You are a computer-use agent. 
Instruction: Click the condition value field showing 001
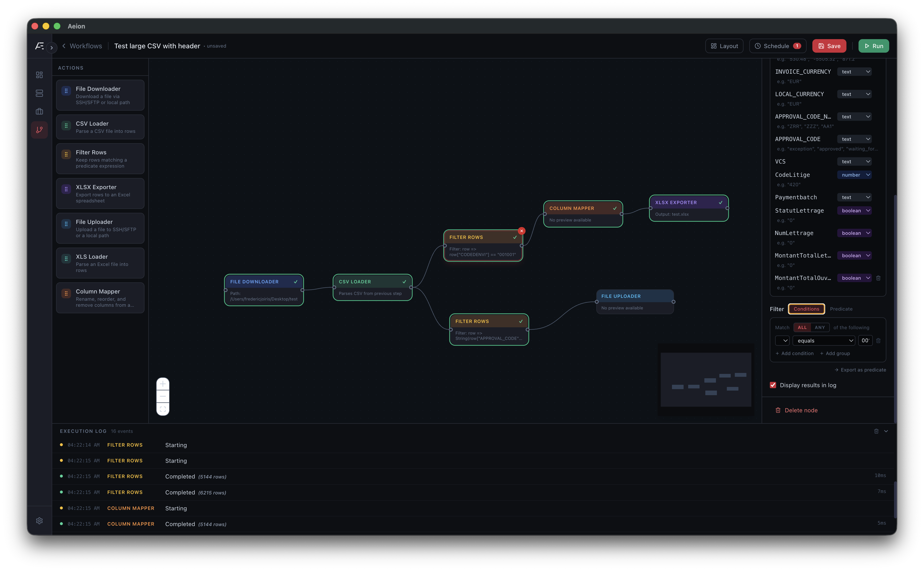[866, 340]
